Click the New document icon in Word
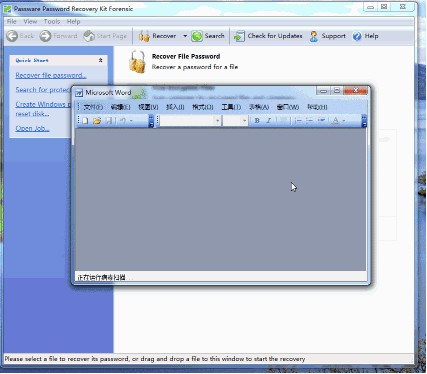 [x=85, y=121]
